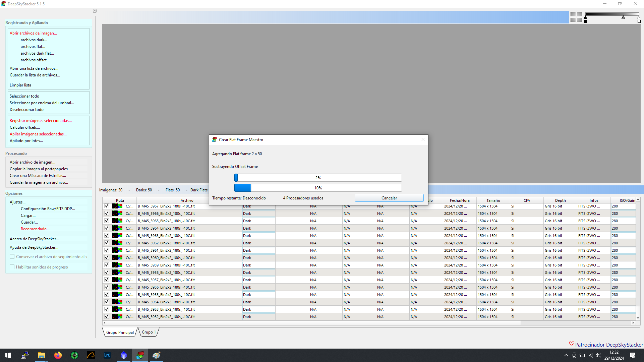The height and width of the screenshot is (362, 644).
Task: Toggle checkbox for B_M45_3958 file
Action: pos(107,273)
